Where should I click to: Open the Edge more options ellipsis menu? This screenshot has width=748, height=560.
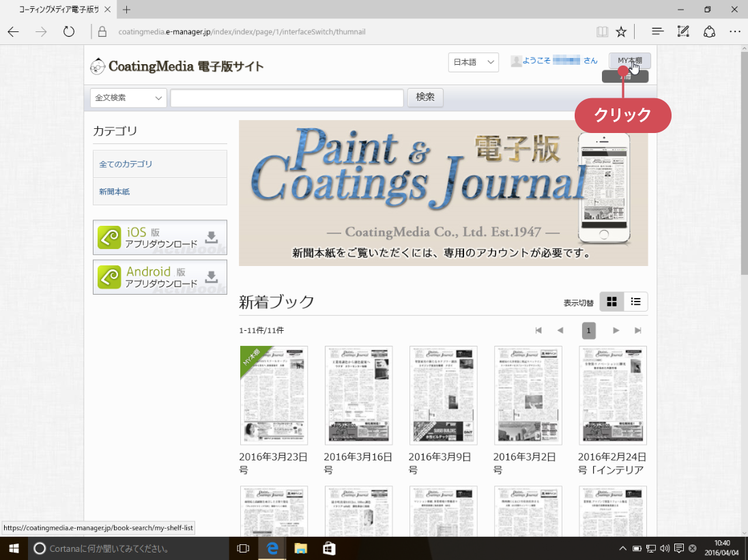click(x=734, y=31)
